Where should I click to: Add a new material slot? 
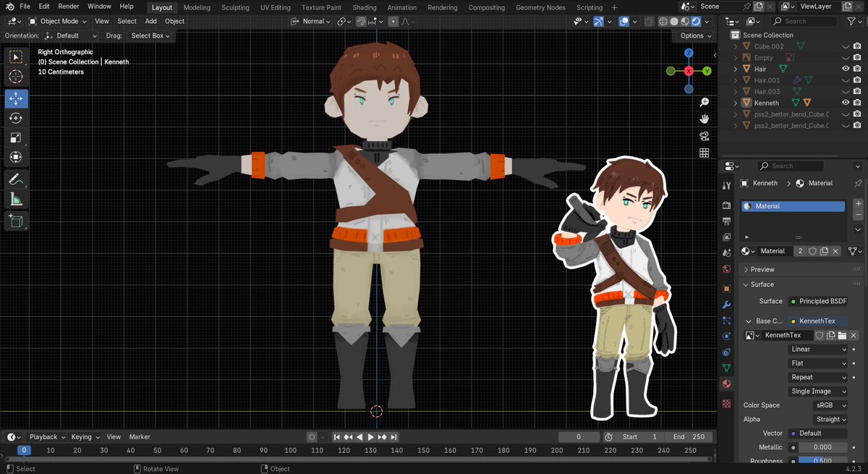[x=858, y=204]
